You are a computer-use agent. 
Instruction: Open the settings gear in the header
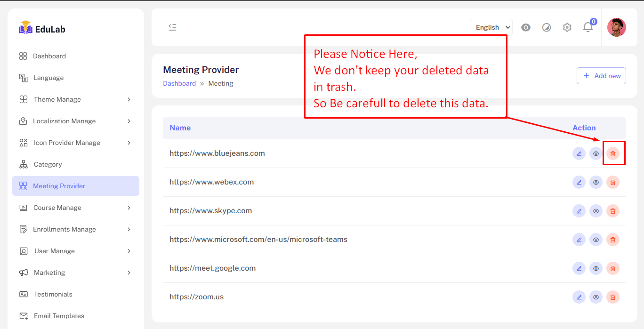point(567,27)
